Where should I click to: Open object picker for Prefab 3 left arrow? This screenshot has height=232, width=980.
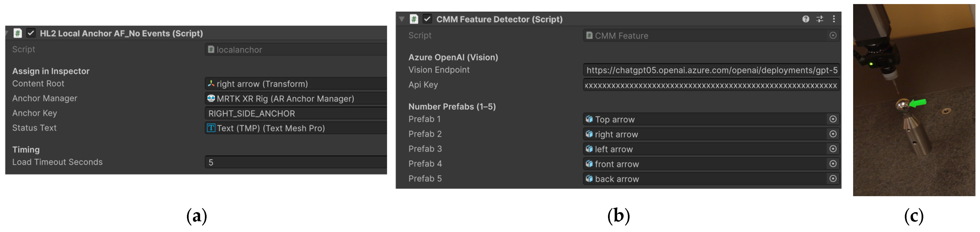click(x=833, y=149)
